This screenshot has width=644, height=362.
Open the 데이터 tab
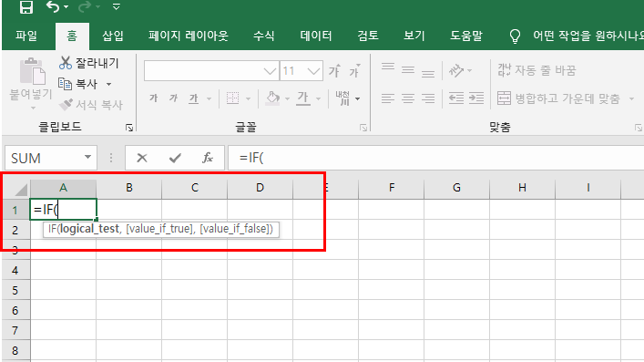point(316,36)
